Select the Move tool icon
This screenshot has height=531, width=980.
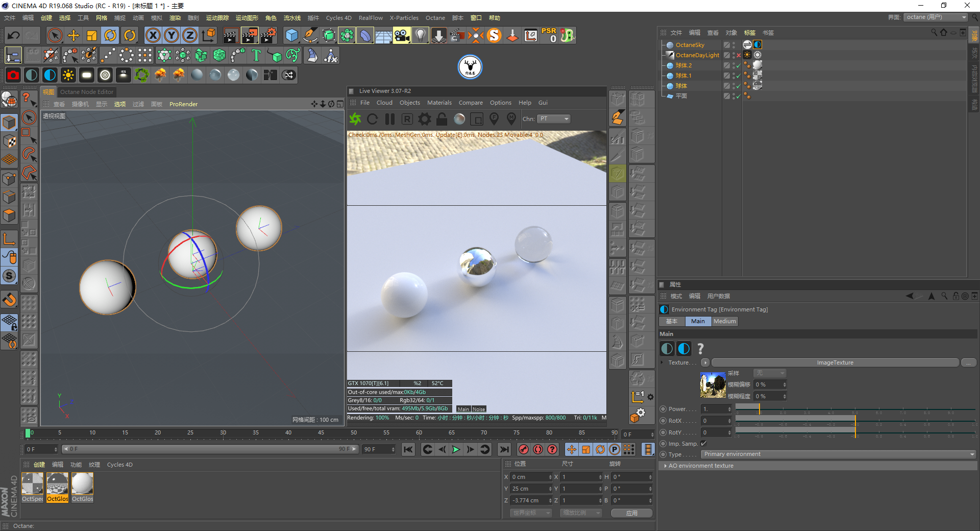point(73,35)
